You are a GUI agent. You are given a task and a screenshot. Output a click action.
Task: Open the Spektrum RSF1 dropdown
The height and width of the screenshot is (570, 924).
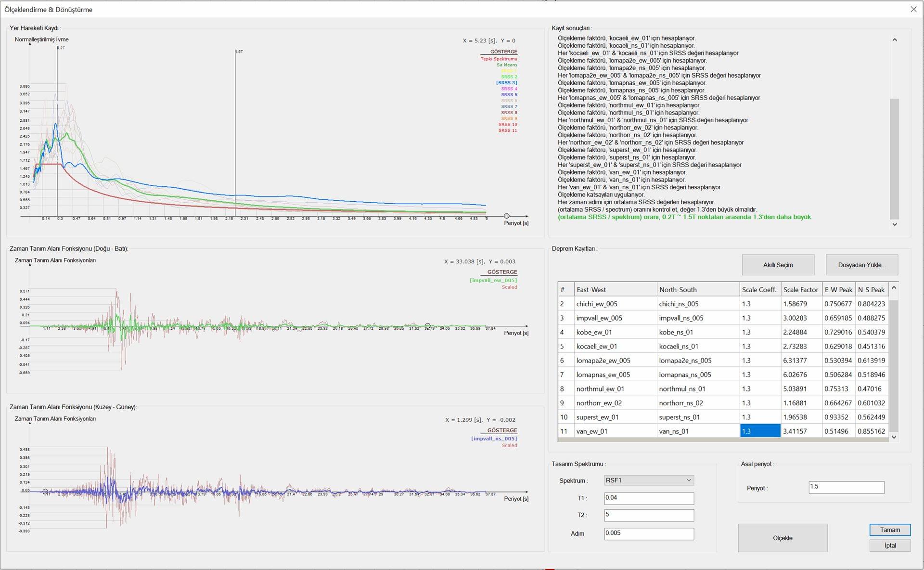pyautogui.click(x=649, y=480)
